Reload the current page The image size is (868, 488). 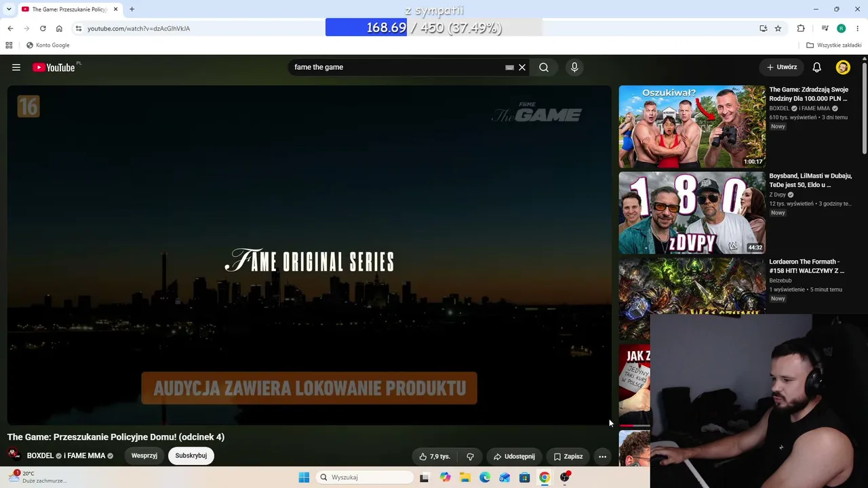click(x=43, y=28)
